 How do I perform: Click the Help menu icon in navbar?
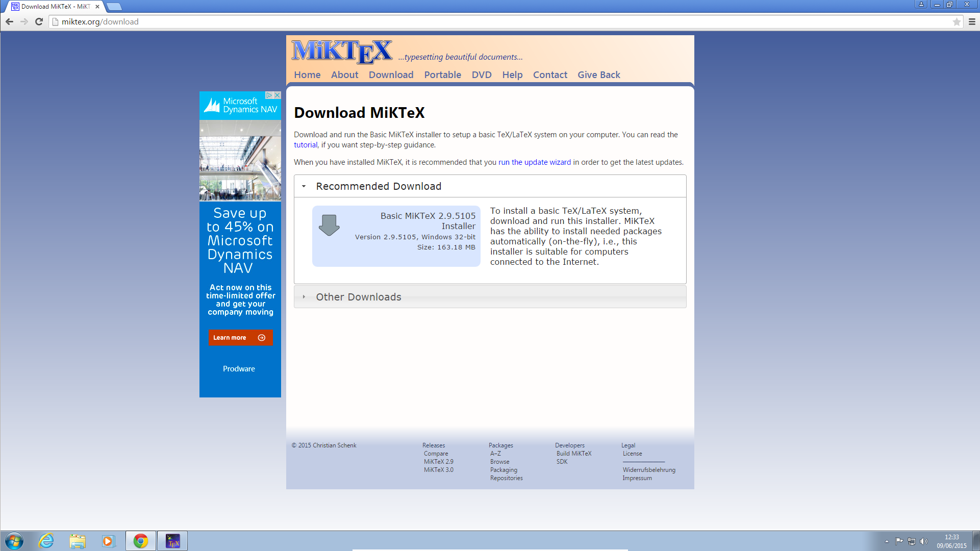click(513, 74)
